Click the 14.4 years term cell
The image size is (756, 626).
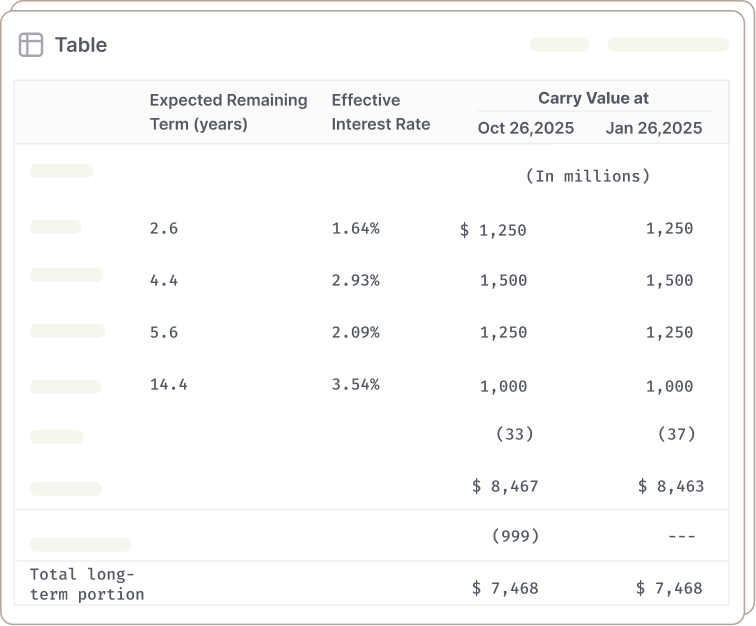coord(169,384)
